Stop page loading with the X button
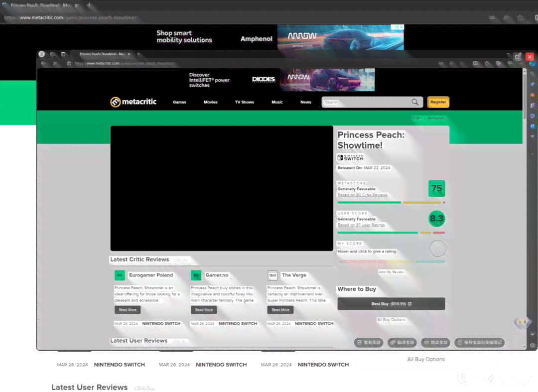The image size is (538, 392). (x=55, y=63)
